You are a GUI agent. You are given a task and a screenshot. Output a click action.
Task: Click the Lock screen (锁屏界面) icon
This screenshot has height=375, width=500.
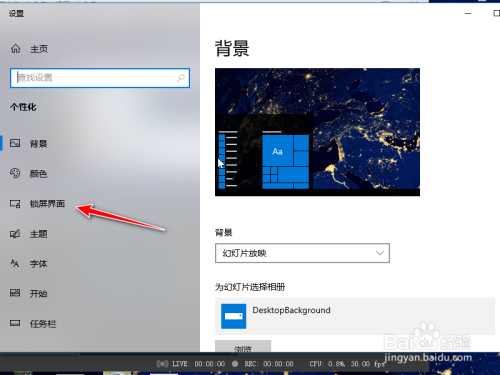pos(15,204)
